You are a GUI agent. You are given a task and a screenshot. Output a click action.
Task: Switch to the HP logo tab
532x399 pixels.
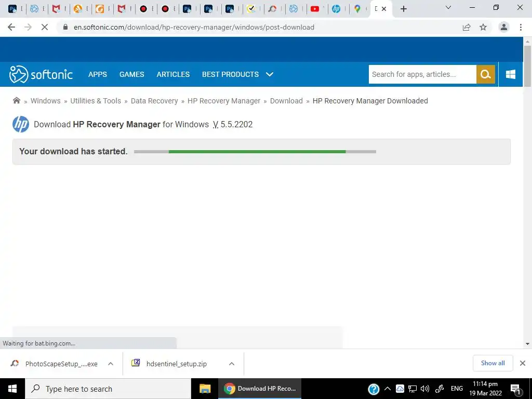(x=336, y=9)
